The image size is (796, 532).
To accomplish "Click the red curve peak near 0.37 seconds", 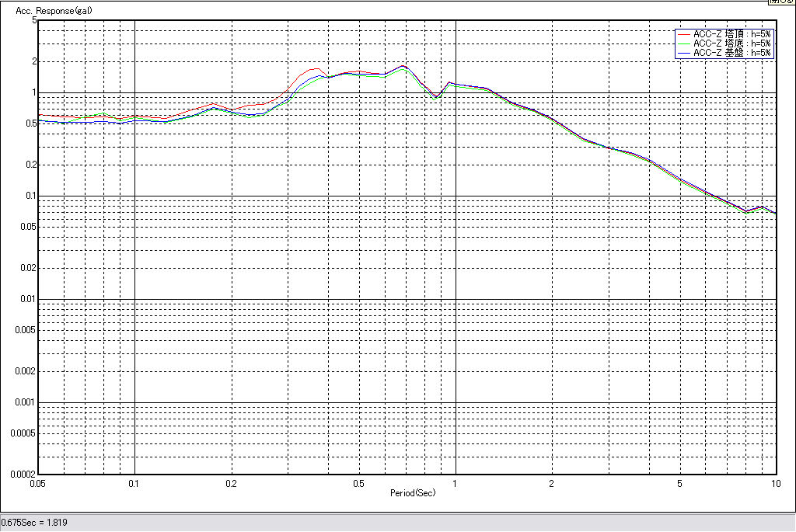I will 316,68.
